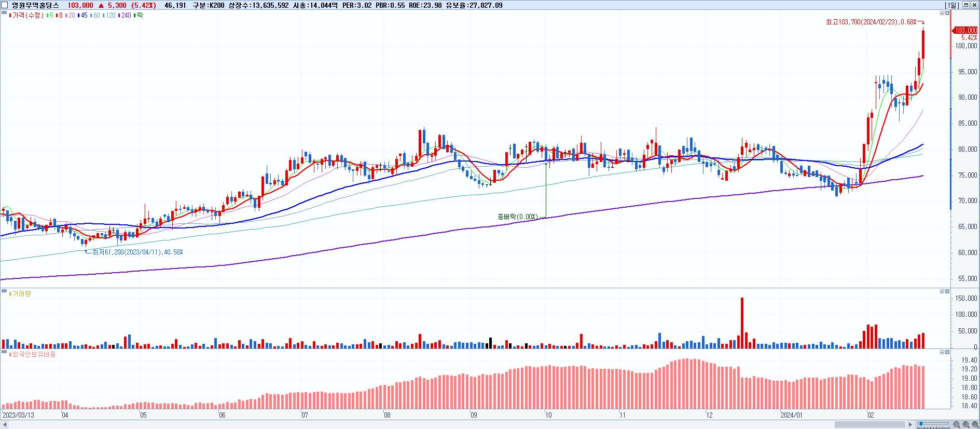Select the 45-day moving average legend

pyautogui.click(x=82, y=16)
